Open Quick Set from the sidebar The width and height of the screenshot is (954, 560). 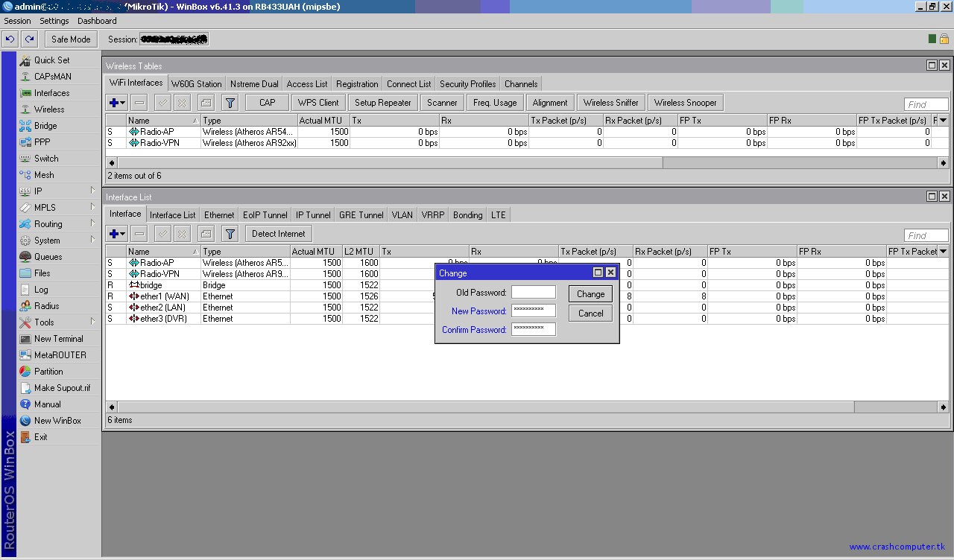(x=51, y=60)
